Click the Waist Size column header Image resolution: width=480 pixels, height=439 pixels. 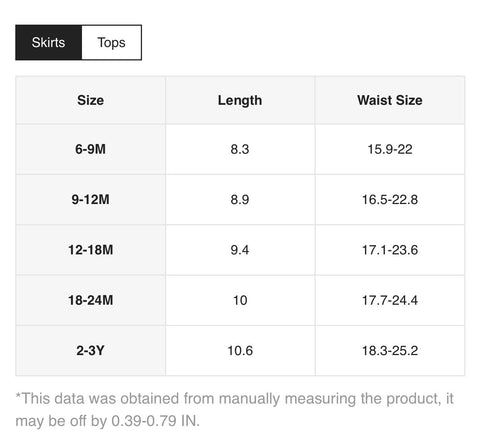(x=390, y=100)
